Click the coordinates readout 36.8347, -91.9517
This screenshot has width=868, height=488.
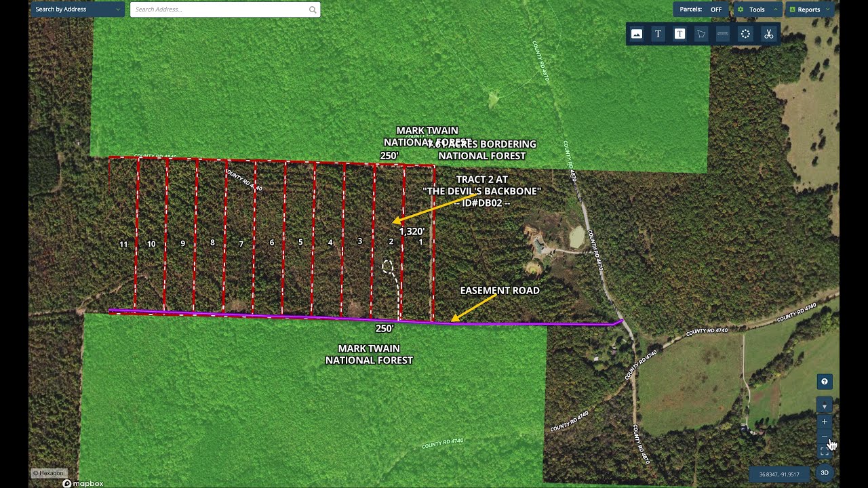pyautogui.click(x=779, y=474)
